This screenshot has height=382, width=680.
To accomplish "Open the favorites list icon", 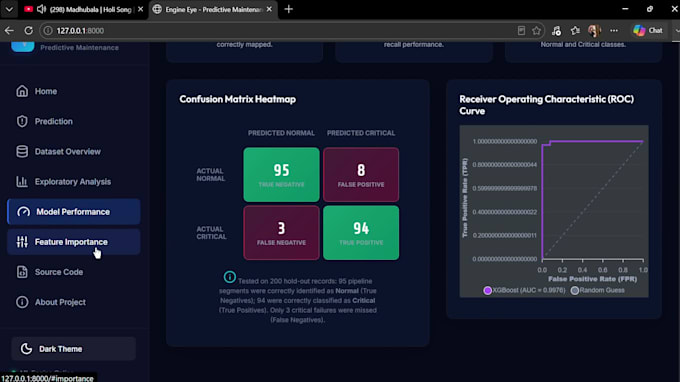I will 575,30.
